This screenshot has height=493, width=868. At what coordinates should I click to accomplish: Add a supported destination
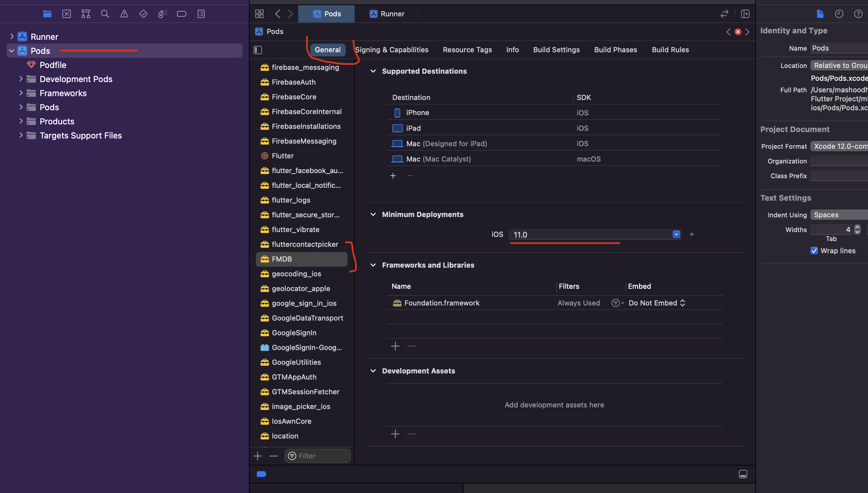393,176
